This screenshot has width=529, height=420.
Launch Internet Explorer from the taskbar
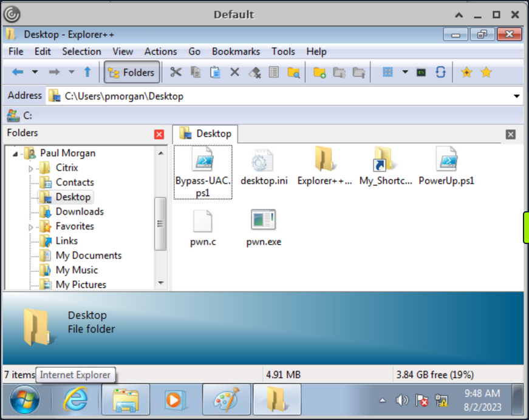(x=74, y=399)
